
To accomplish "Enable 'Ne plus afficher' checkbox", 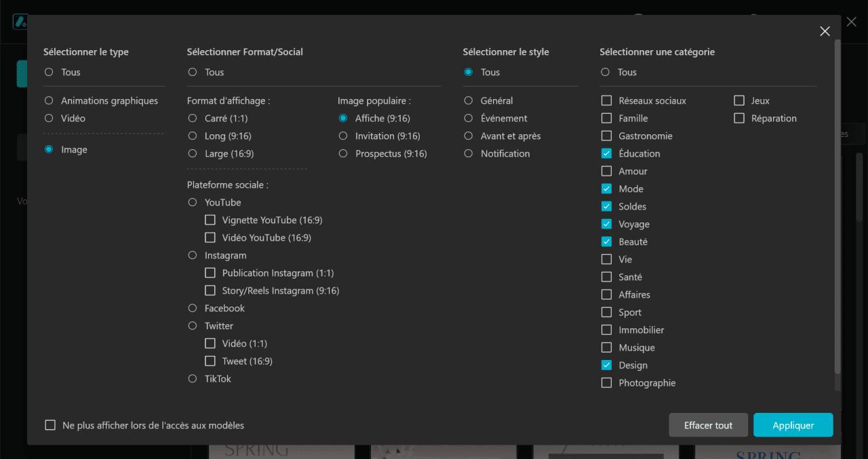I will coord(50,425).
